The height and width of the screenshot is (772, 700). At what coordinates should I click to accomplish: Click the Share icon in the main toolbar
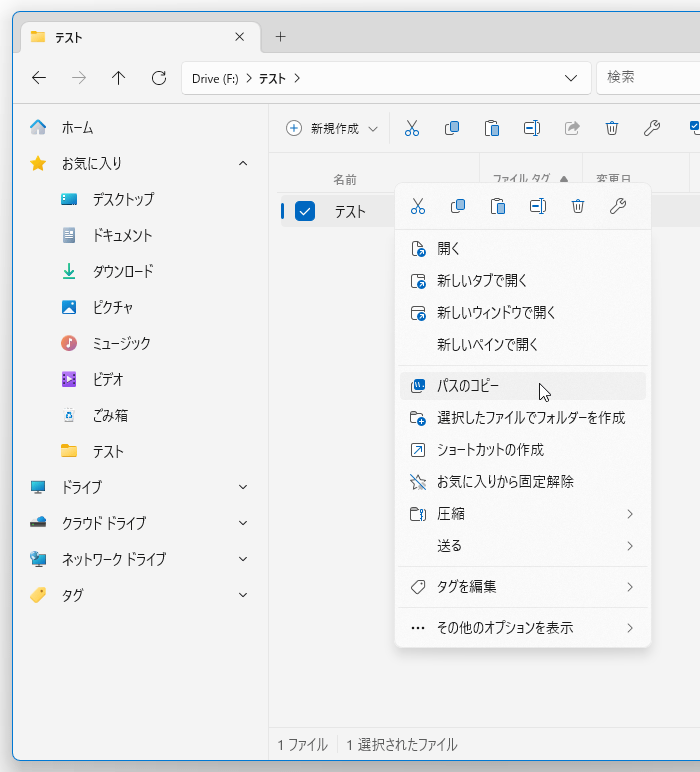[572, 129]
